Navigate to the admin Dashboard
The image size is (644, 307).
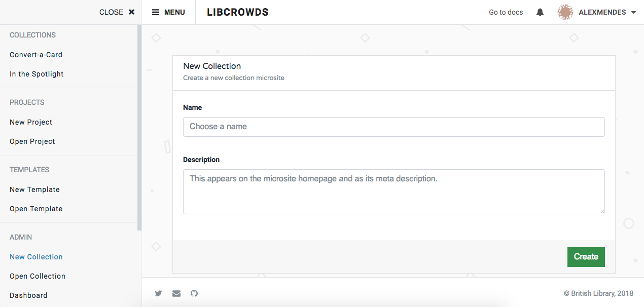(x=28, y=295)
